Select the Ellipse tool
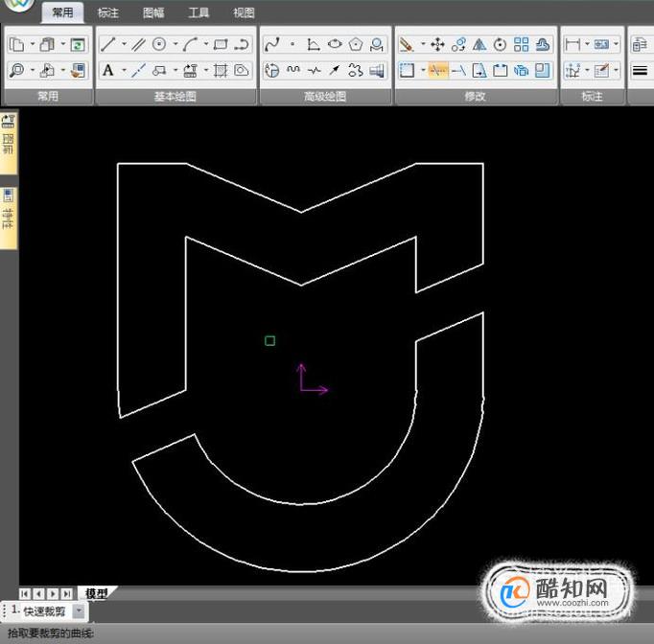The image size is (654, 644). (335, 44)
